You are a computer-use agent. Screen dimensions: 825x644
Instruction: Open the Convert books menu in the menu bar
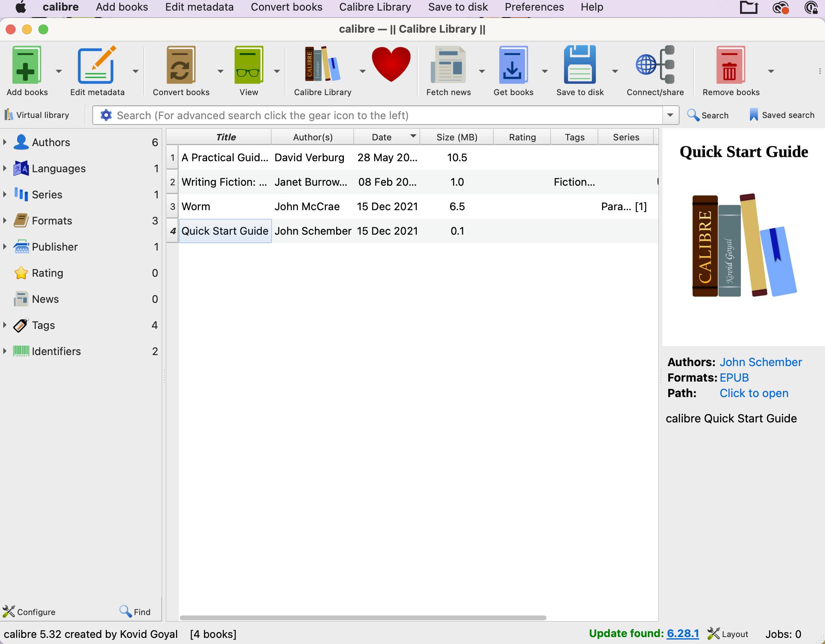[x=286, y=7]
